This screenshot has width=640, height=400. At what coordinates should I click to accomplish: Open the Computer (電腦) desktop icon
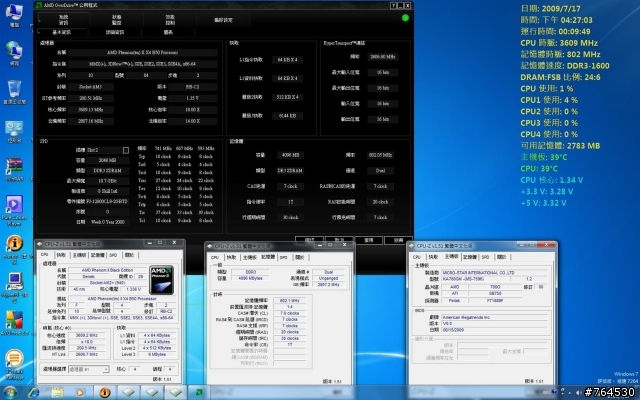(14, 15)
